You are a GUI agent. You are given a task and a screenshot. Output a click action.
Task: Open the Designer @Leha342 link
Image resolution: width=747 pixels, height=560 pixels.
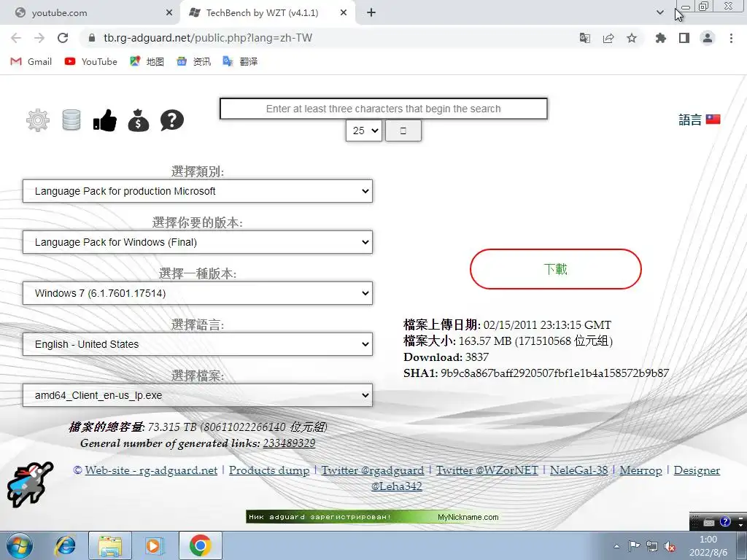697,470
